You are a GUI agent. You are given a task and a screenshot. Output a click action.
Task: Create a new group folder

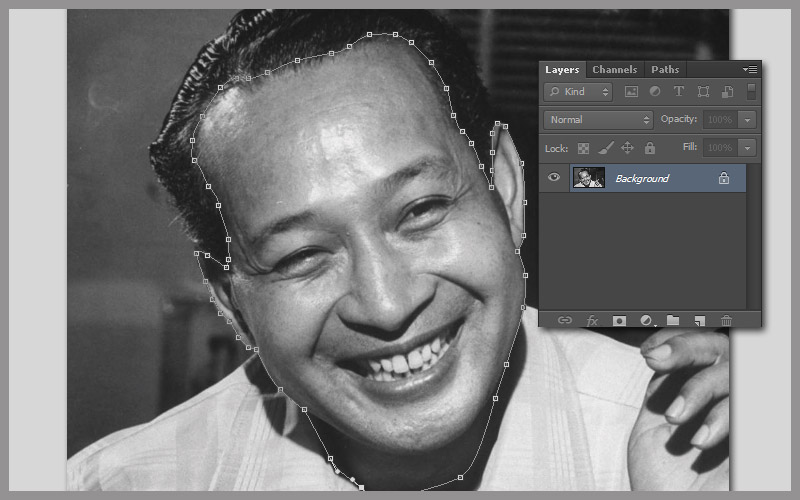pyautogui.click(x=673, y=320)
